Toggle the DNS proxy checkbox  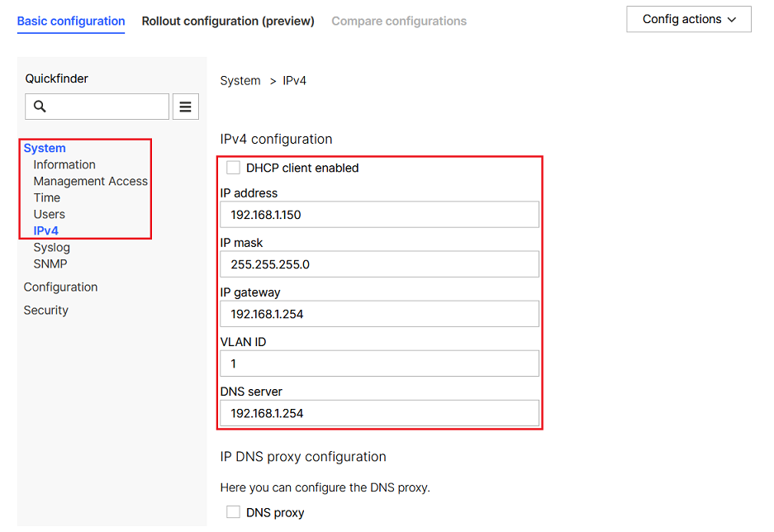click(x=233, y=511)
